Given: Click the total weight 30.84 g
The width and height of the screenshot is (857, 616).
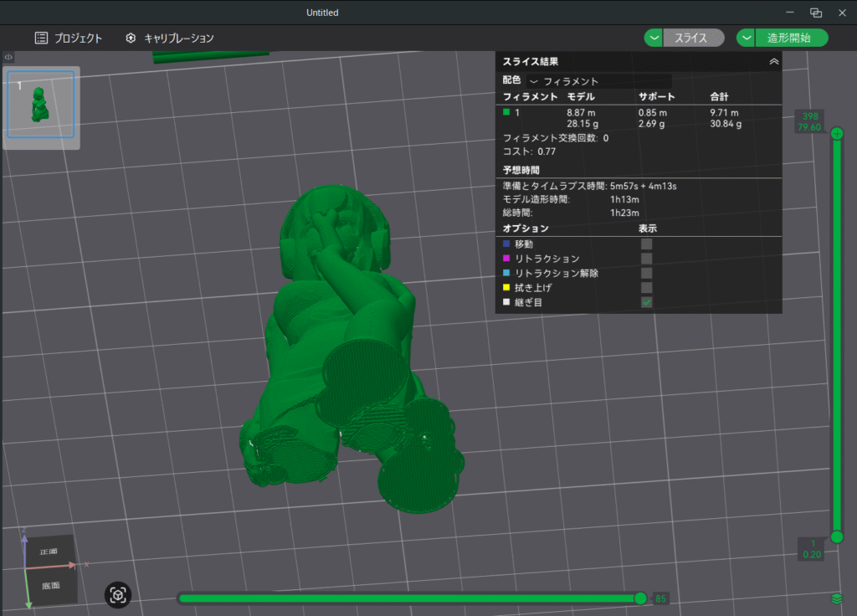Looking at the screenshot, I should 726,124.
